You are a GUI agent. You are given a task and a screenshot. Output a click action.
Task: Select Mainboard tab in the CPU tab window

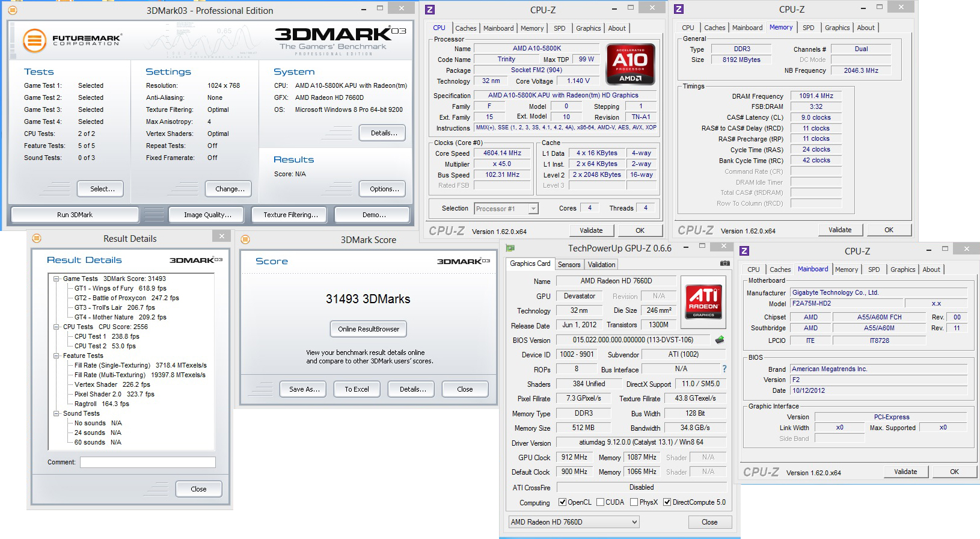pyautogui.click(x=498, y=28)
